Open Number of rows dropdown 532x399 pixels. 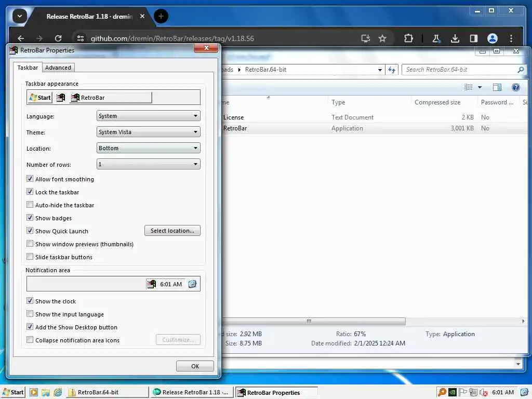pyautogui.click(x=148, y=164)
